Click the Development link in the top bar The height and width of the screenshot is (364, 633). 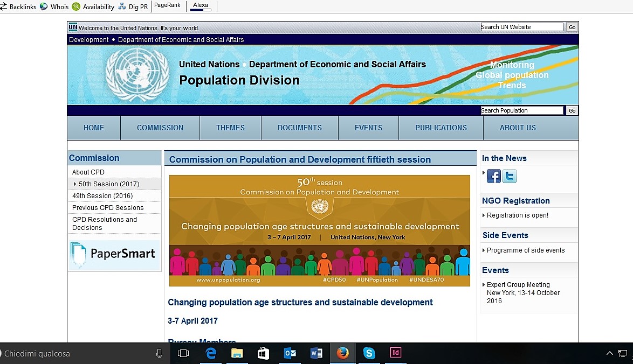[89, 39]
